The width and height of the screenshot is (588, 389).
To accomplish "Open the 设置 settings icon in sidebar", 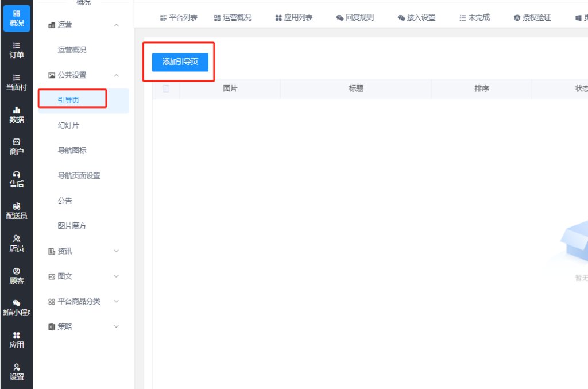I will 17,372.
